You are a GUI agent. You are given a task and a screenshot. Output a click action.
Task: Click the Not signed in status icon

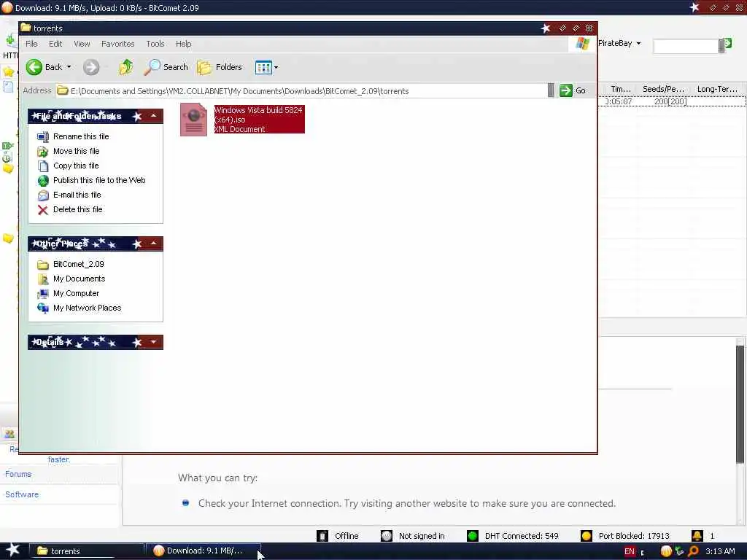387,536
